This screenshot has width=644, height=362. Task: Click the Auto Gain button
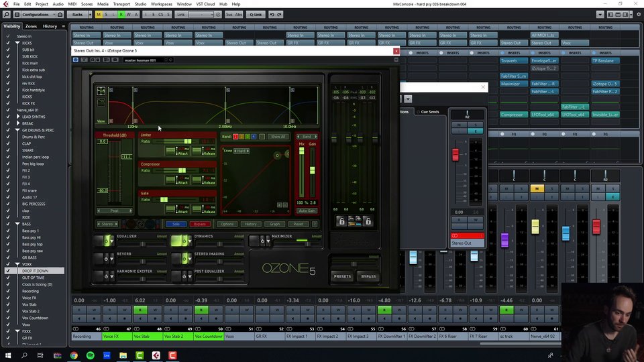point(307,210)
